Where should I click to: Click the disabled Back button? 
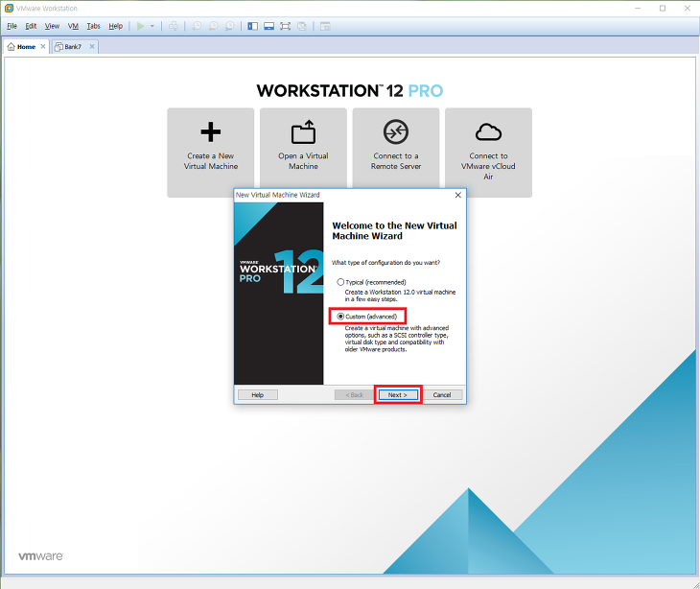355,395
